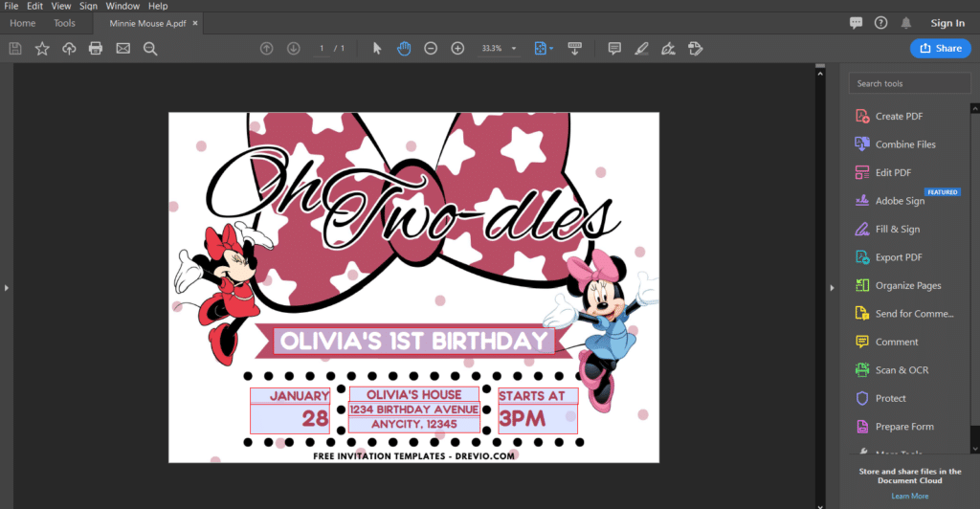Click the blue Share button
This screenshot has height=509, width=980.
[x=941, y=48]
